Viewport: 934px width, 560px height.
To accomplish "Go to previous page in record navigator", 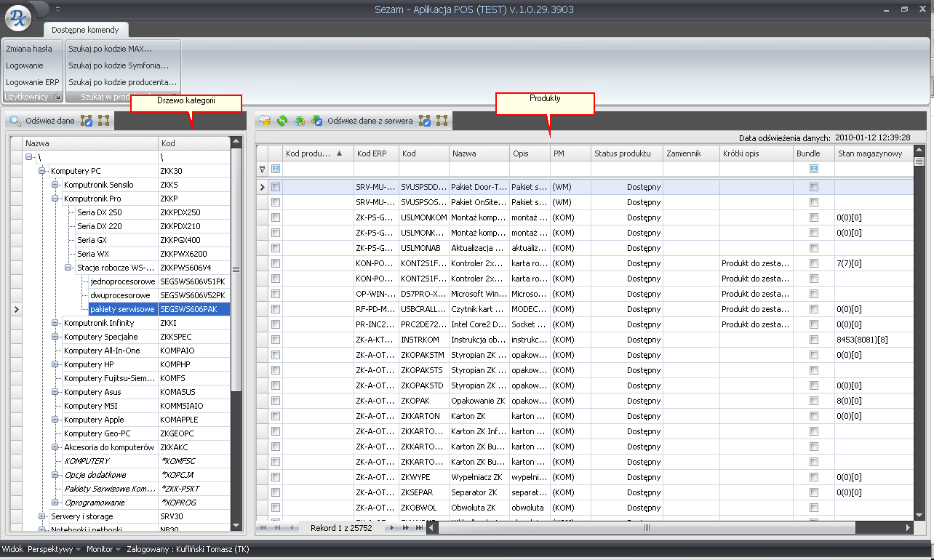I will [278, 528].
